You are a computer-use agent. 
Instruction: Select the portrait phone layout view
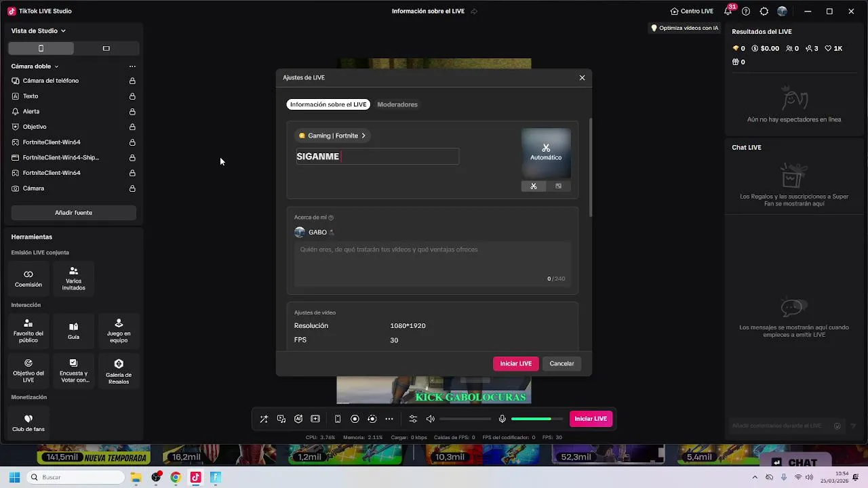pos(41,49)
